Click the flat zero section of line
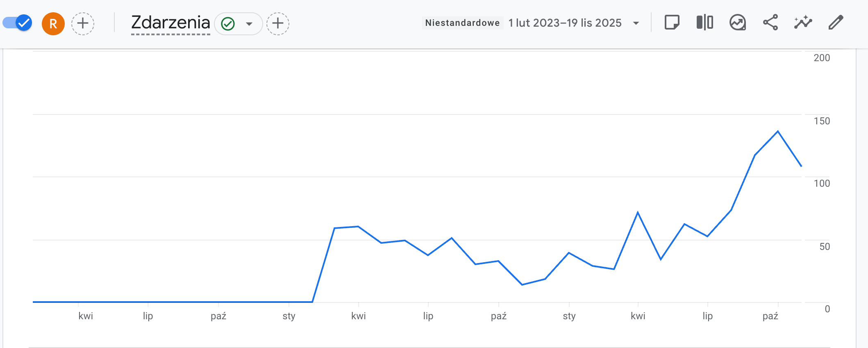Image resolution: width=868 pixels, height=348 pixels. click(172, 302)
